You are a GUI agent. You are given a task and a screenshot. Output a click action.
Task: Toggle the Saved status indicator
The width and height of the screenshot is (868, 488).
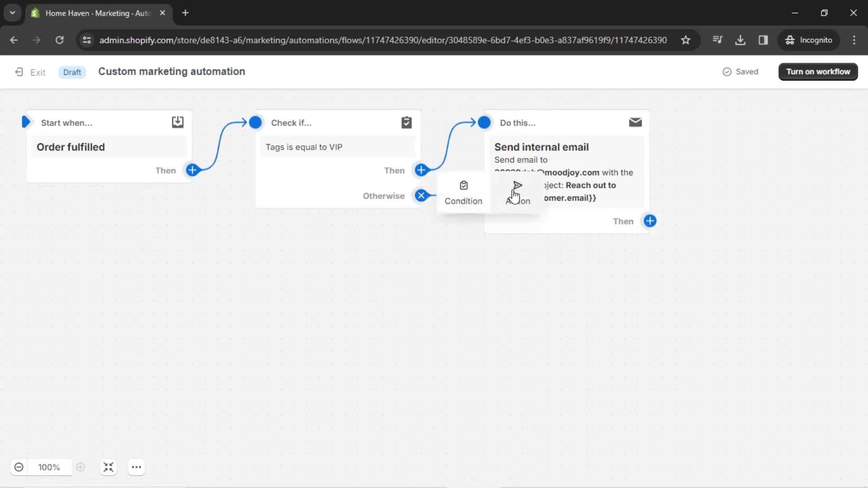tap(741, 71)
